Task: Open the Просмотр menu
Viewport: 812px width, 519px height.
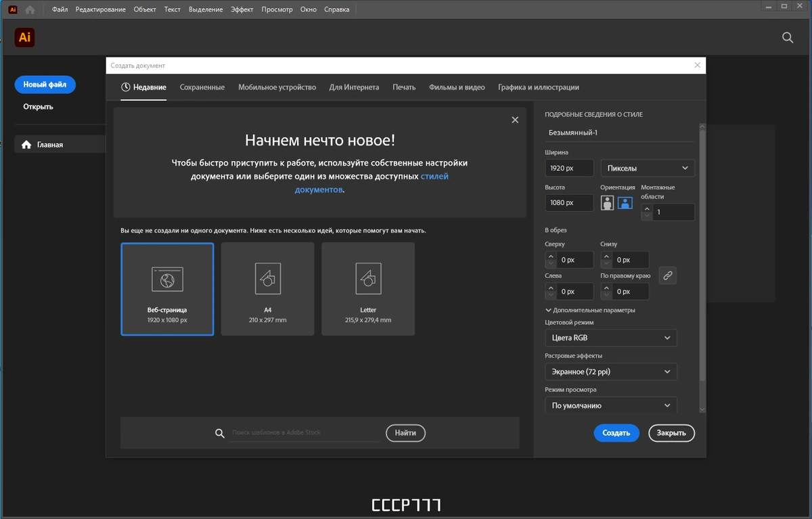Action: (x=277, y=9)
